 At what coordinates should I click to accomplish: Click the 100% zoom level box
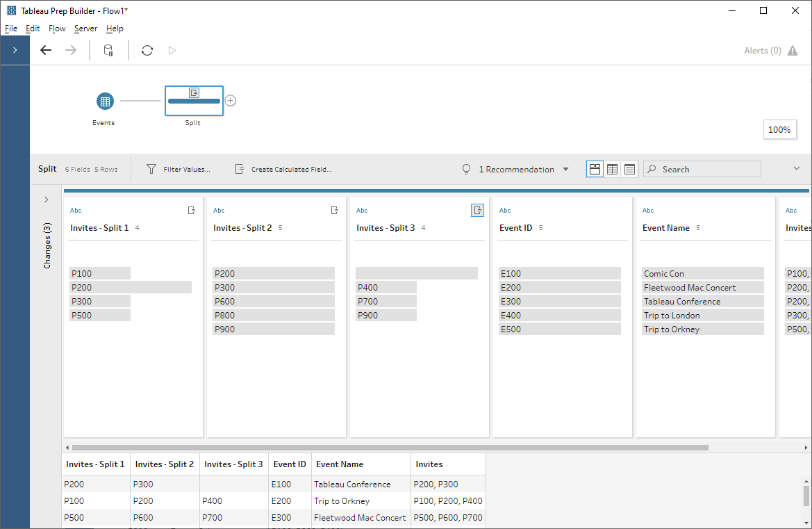tap(779, 129)
